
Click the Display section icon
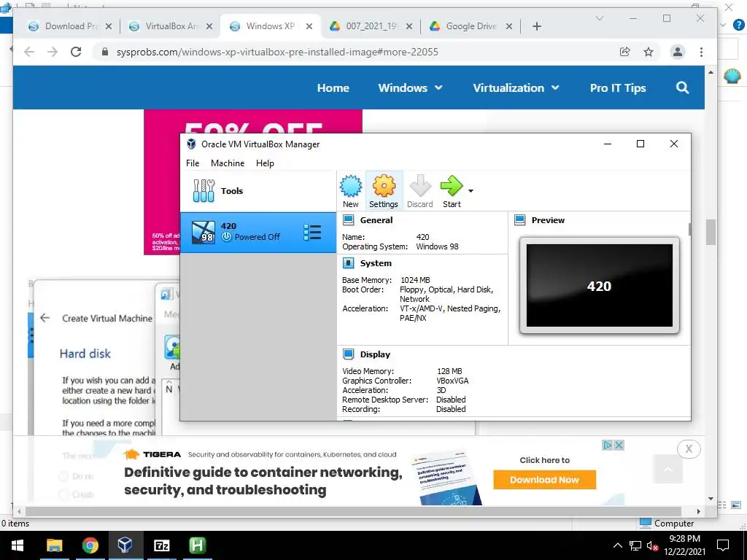point(348,354)
